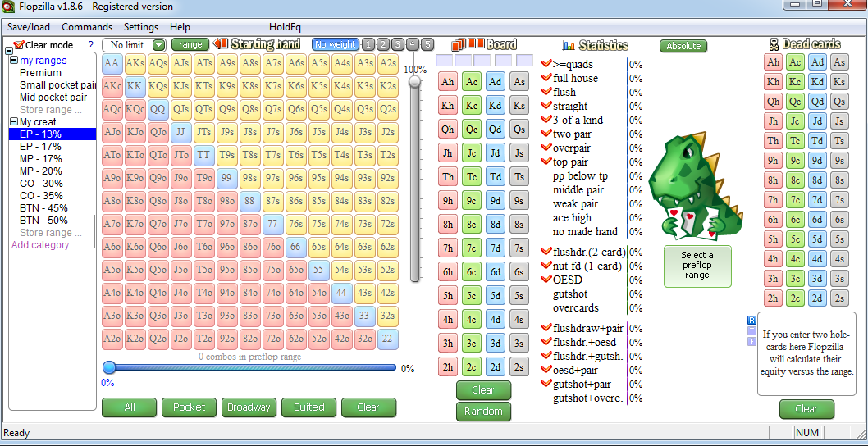
Task: Clear the dead cards
Action: coord(806,409)
